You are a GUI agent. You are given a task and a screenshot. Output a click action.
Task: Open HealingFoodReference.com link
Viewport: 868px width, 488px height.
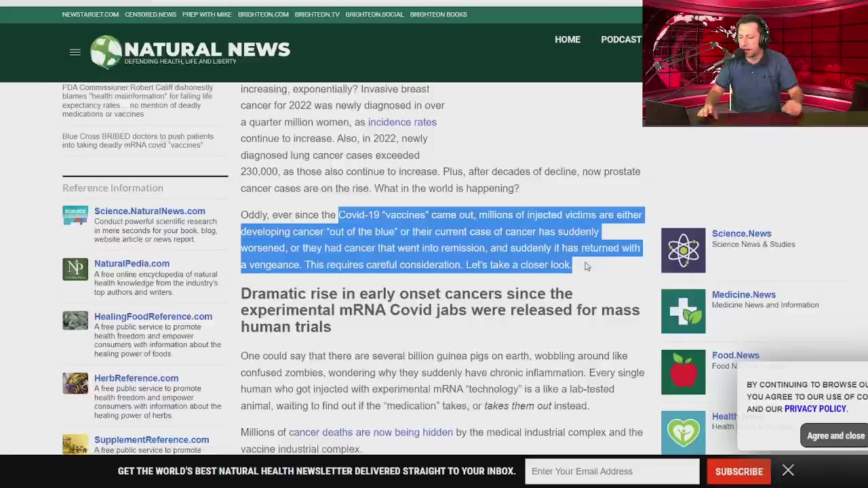tap(153, 317)
